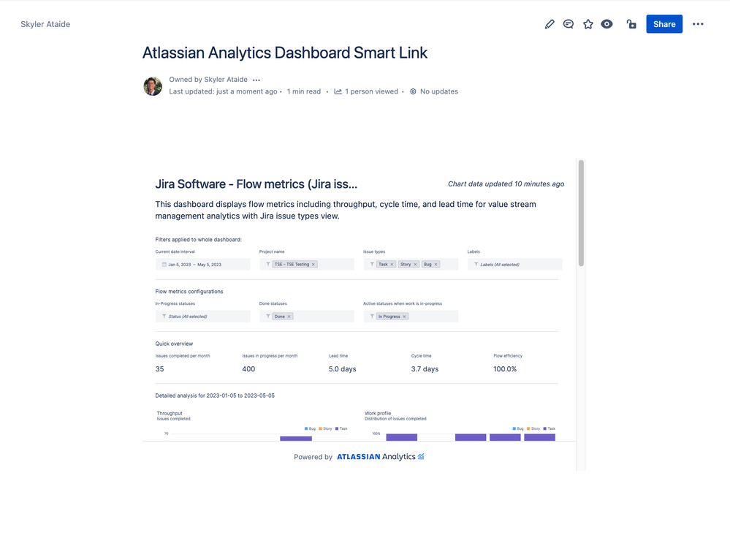Viewport: 730px width, 560px height.
Task: Click the No updates icon
Action: pyautogui.click(x=414, y=91)
